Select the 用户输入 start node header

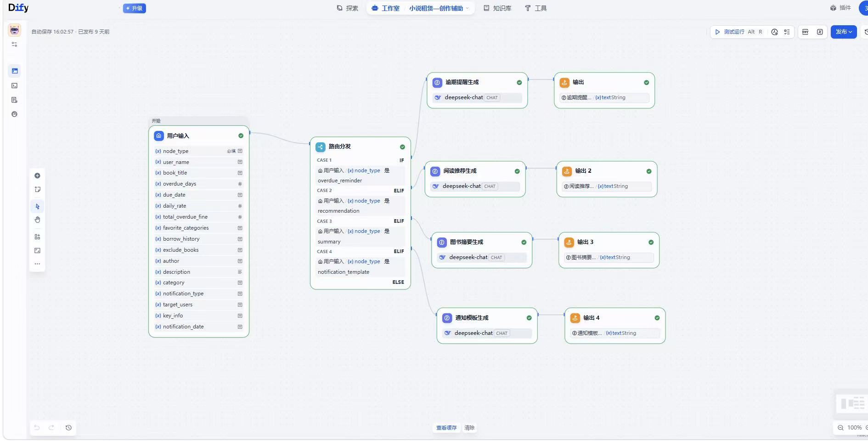point(199,136)
